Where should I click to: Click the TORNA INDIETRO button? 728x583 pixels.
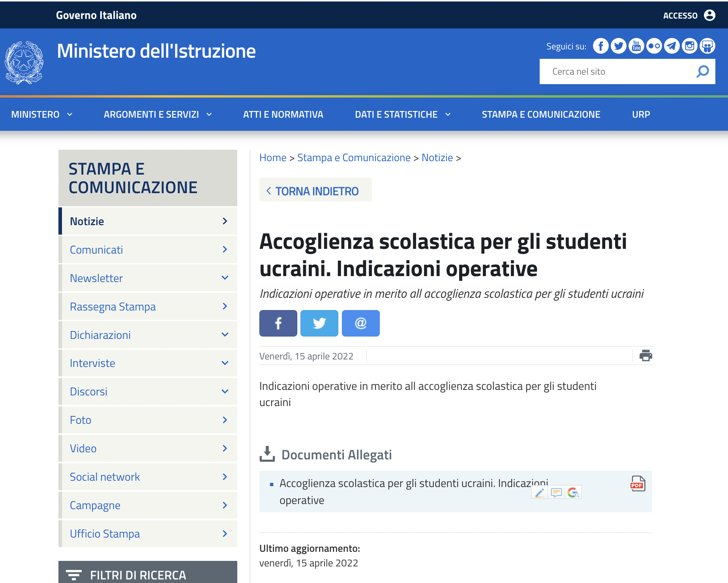tap(315, 190)
